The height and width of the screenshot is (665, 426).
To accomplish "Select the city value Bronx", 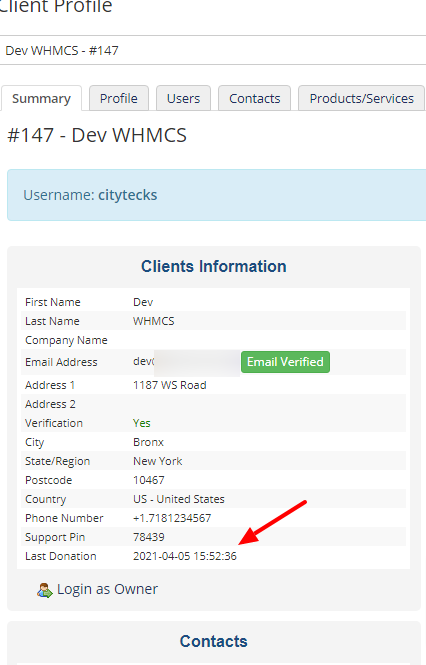I will click(148, 442).
